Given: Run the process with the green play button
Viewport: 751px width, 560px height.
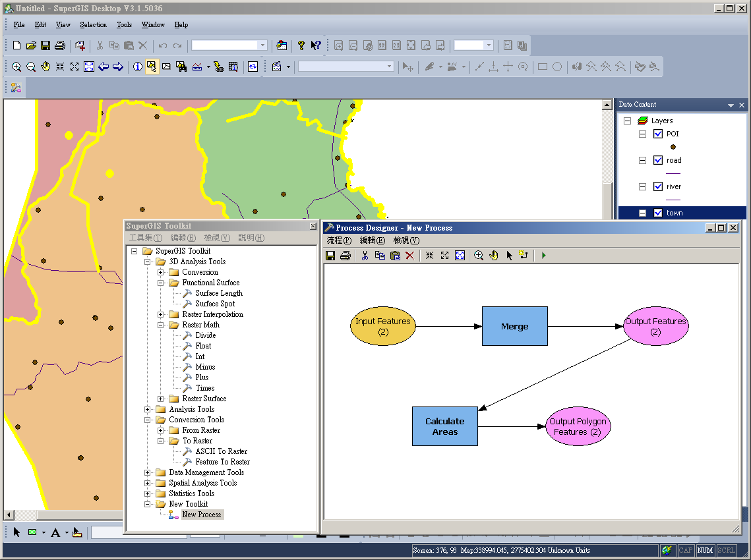Looking at the screenshot, I should coord(543,255).
